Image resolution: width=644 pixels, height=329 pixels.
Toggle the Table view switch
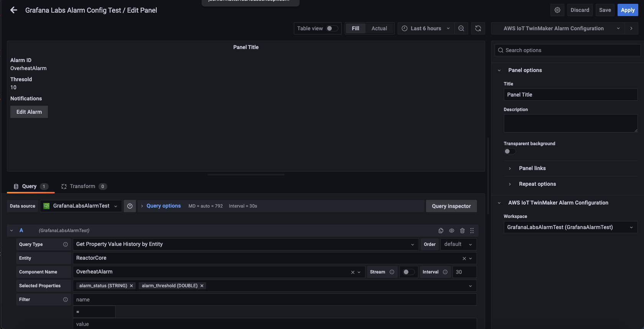coord(332,28)
